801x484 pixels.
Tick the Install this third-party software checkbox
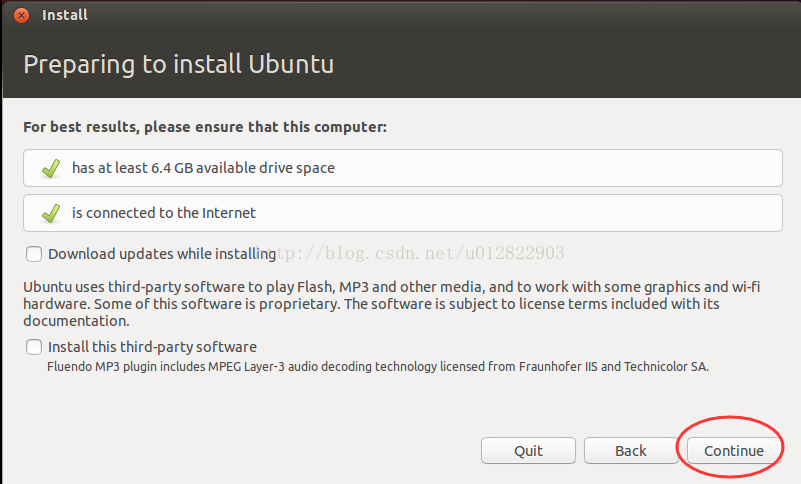pos(35,347)
